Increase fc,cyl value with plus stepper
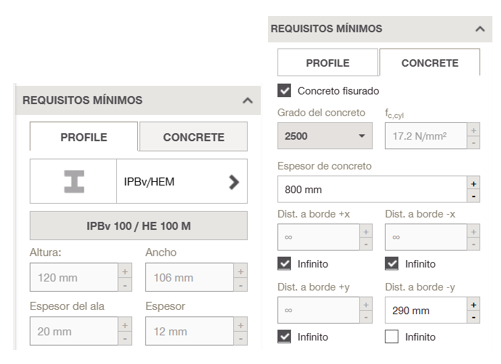Image resolution: width=501 pixels, height=364 pixels. click(473, 130)
